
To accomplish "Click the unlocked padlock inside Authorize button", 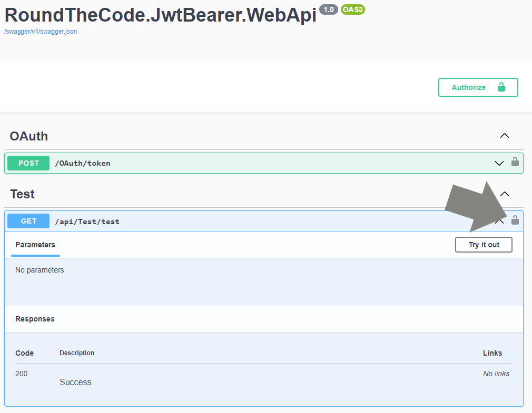I will pos(501,87).
